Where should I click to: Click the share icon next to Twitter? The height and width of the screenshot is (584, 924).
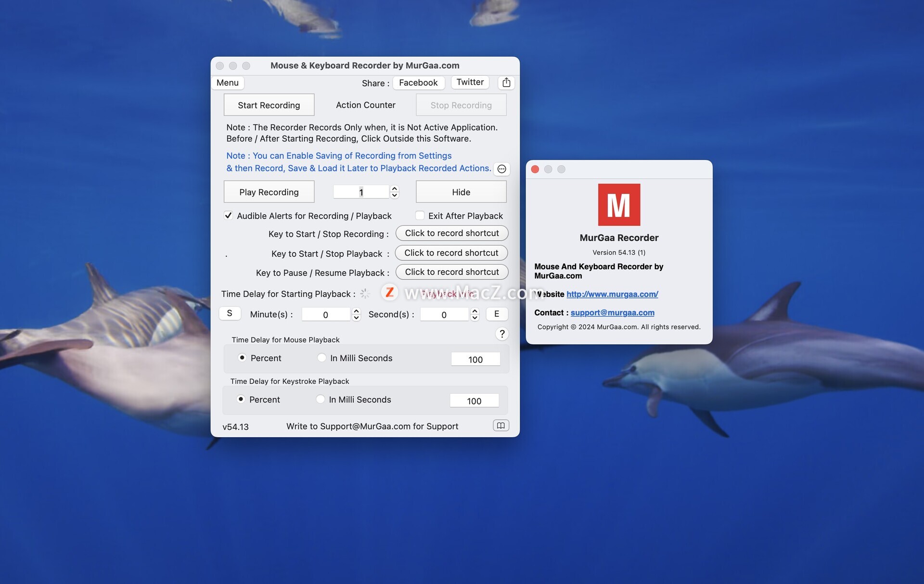coord(506,83)
